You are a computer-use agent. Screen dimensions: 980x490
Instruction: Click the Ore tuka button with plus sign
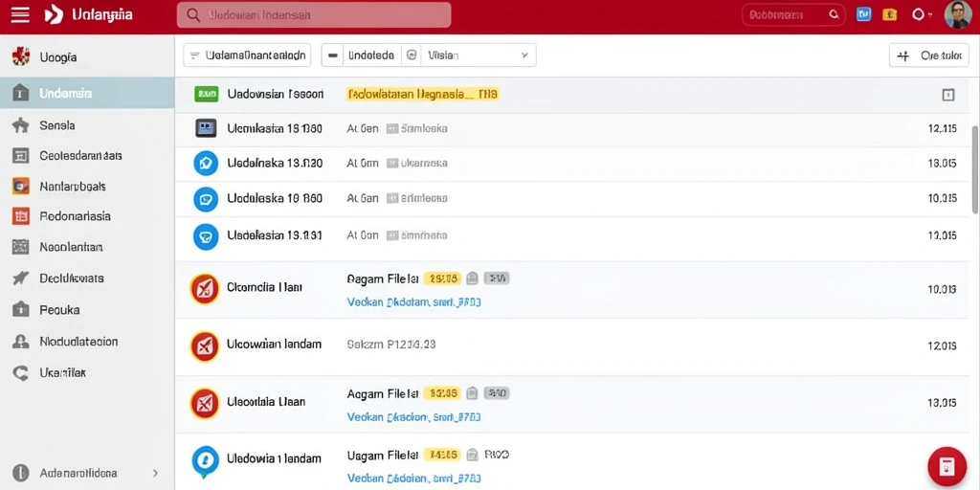point(928,56)
